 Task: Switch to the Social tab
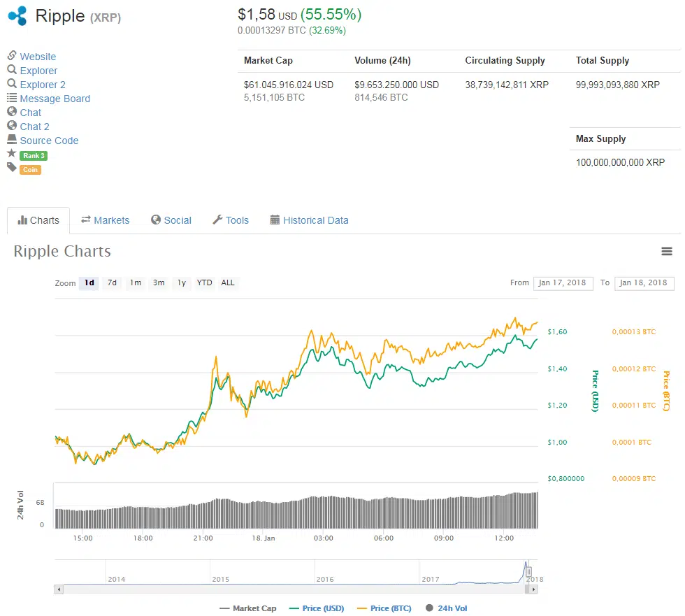point(171,220)
